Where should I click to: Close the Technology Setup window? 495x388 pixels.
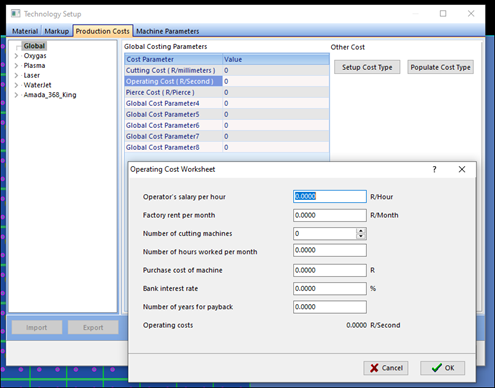click(x=471, y=14)
